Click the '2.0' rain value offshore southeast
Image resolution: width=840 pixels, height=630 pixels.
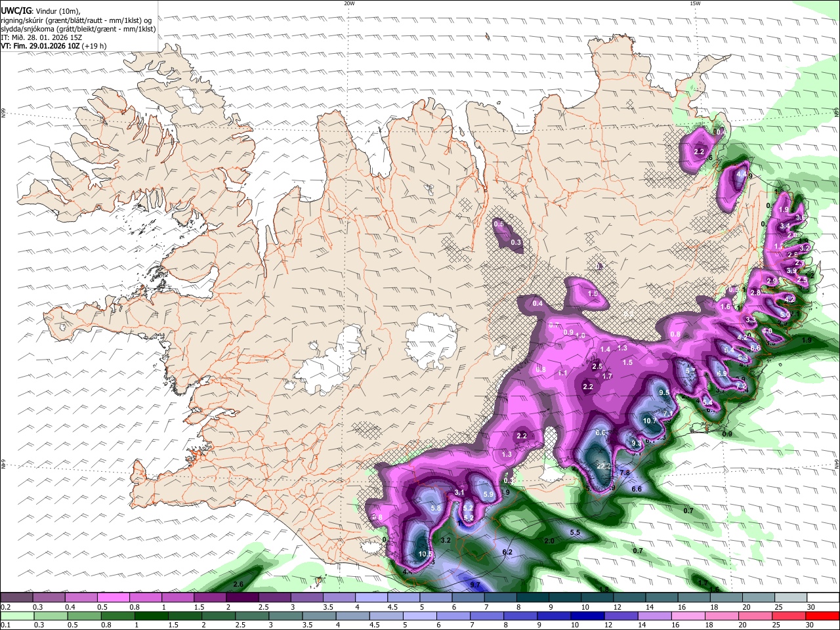pyautogui.click(x=549, y=541)
